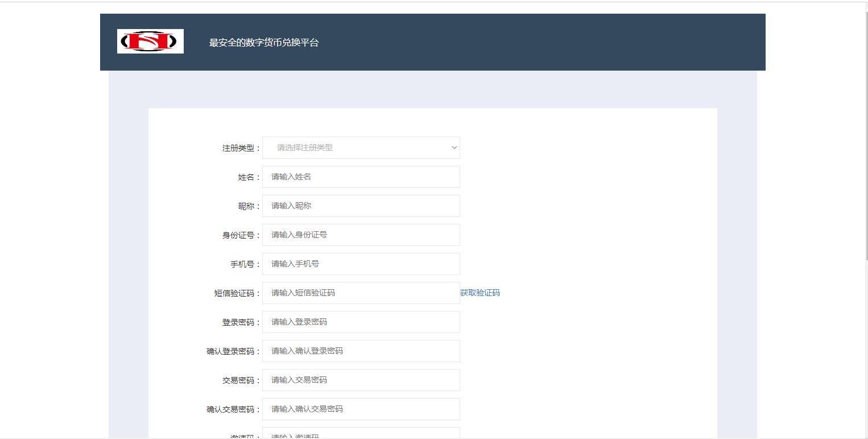
Task: Click the 短信验证码 label text
Action: point(234,293)
